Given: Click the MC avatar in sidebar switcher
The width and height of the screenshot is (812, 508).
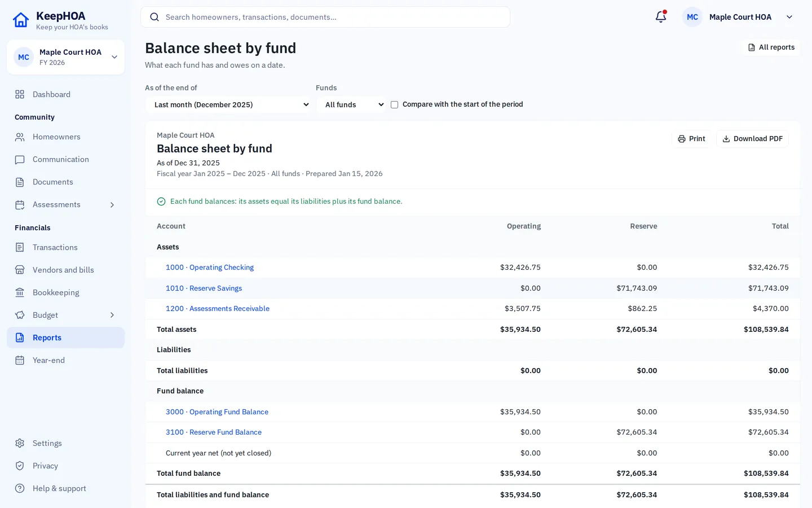Looking at the screenshot, I should pyautogui.click(x=24, y=57).
